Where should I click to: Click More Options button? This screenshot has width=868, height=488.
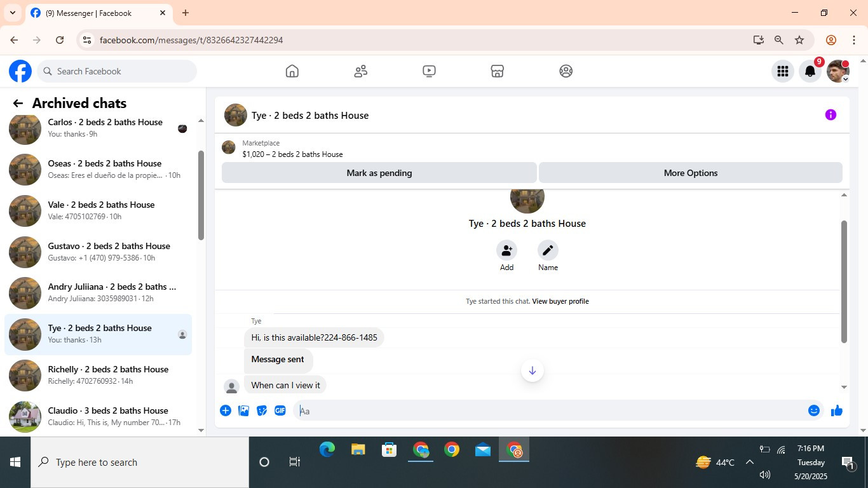pyautogui.click(x=691, y=173)
